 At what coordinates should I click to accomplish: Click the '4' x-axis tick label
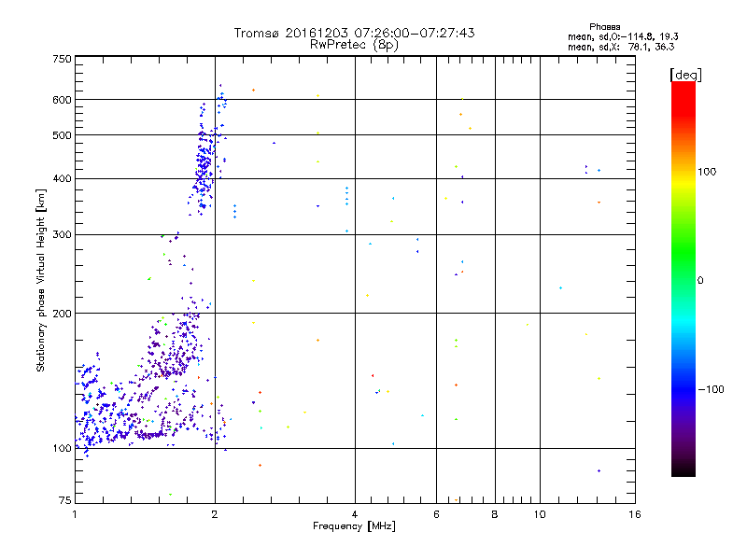click(355, 514)
